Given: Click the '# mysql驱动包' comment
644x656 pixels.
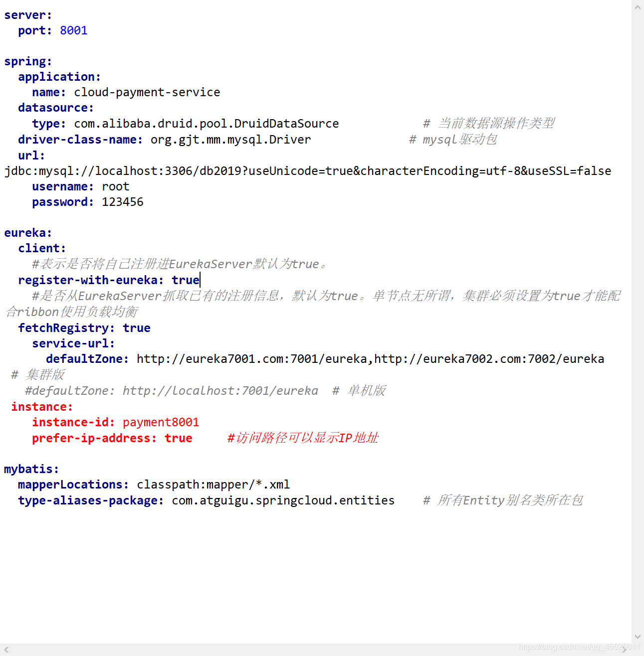Looking at the screenshot, I should 453,140.
